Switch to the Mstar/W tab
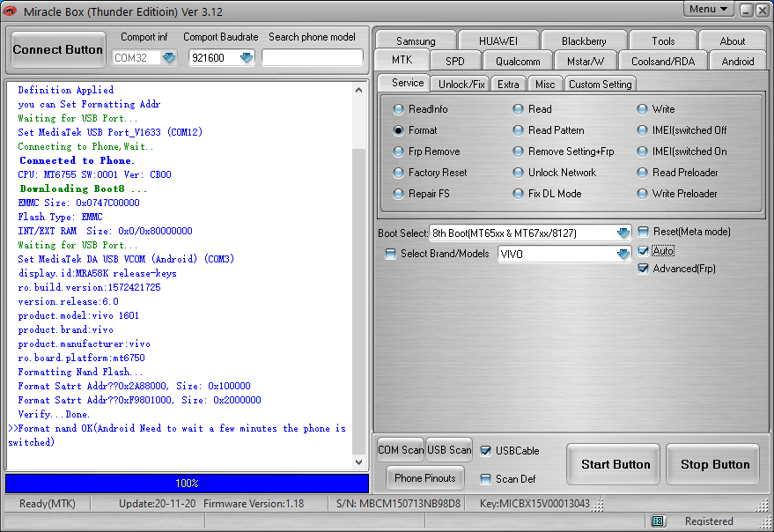Image resolution: width=774 pixels, height=532 pixels. click(586, 62)
